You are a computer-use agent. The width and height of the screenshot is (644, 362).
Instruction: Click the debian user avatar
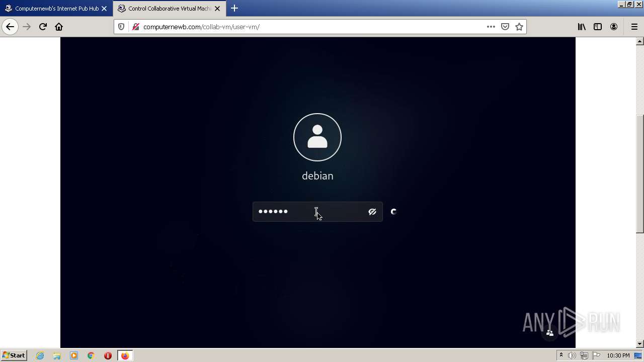[x=317, y=137]
